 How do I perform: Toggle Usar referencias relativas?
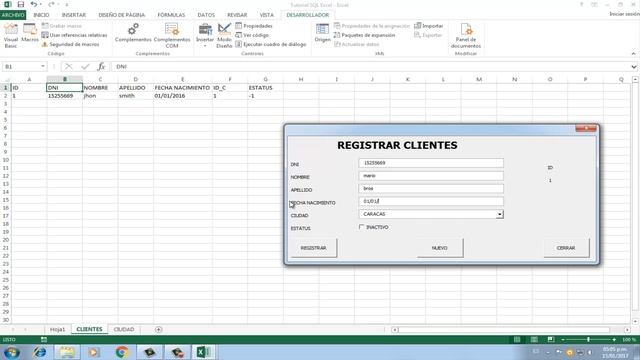(x=74, y=35)
